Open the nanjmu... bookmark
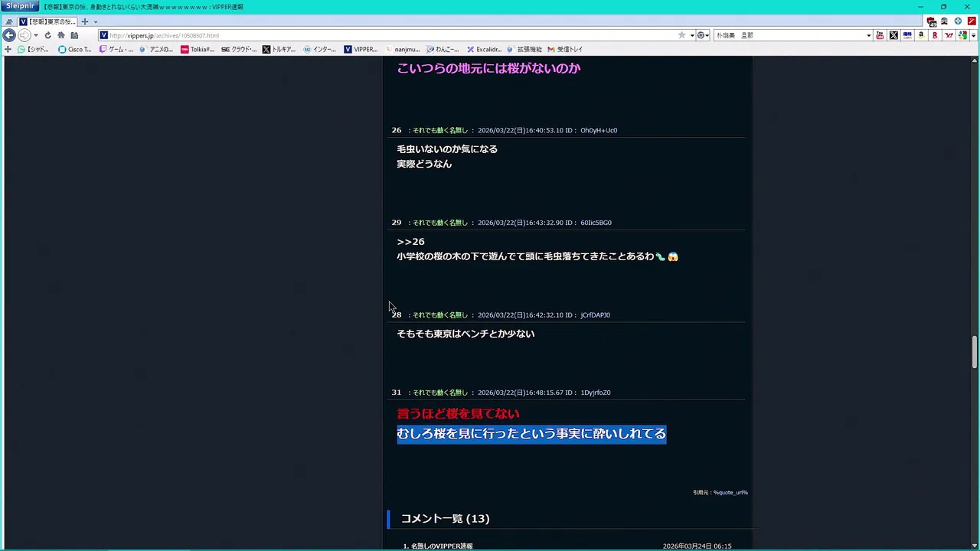 (x=402, y=49)
